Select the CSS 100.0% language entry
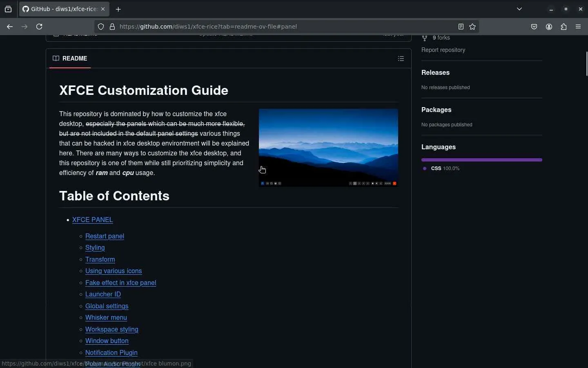 tap(441, 168)
